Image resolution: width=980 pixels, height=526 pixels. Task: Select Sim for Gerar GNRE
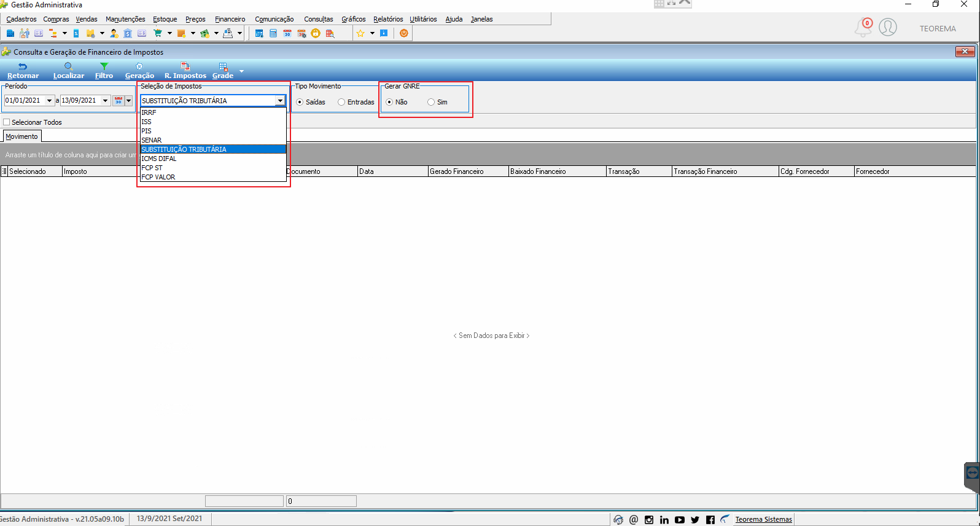[431, 102]
